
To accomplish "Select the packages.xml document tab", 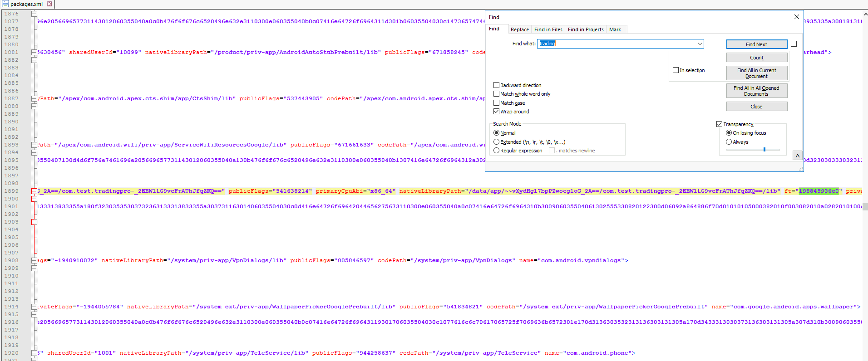I will [x=26, y=4].
